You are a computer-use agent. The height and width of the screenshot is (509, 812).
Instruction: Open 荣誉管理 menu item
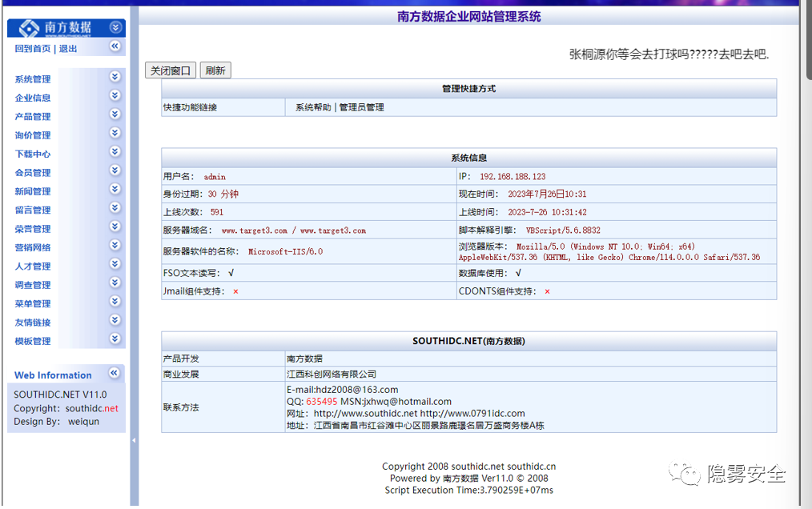point(33,229)
